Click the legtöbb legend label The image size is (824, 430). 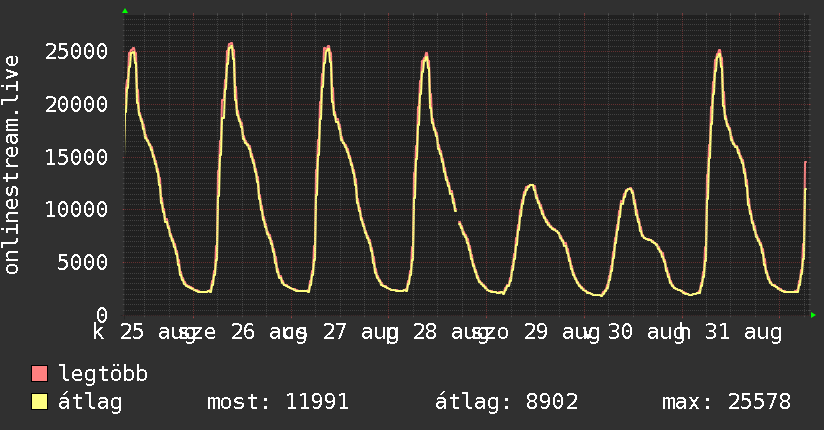point(103,374)
